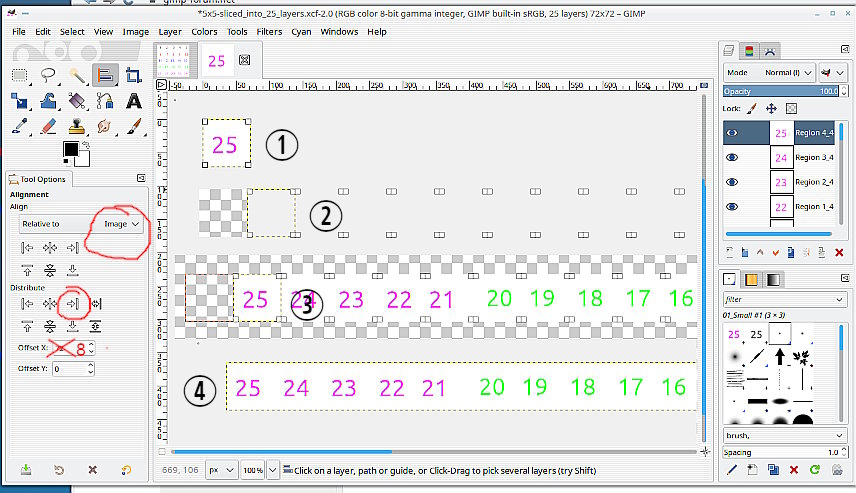Open Tool Options tab configuration menu
Viewport: 856px width, 493px height.
pyautogui.click(x=141, y=178)
